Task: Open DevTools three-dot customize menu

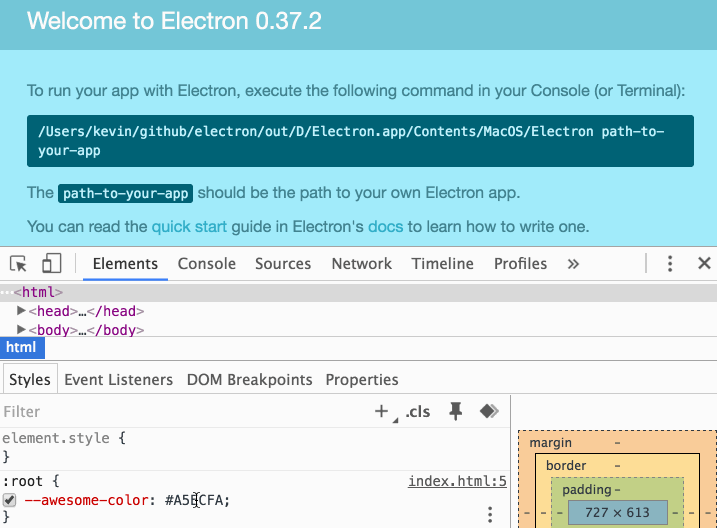Action: 670,264
